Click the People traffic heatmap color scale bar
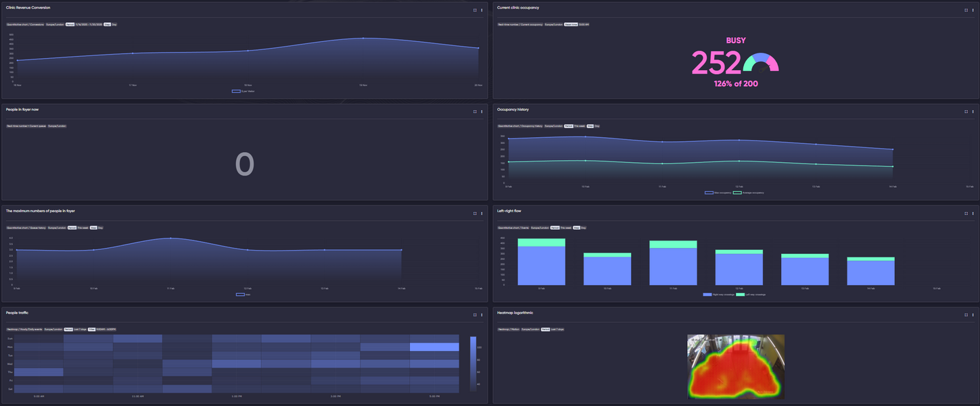The width and height of the screenshot is (980, 406). [x=473, y=363]
